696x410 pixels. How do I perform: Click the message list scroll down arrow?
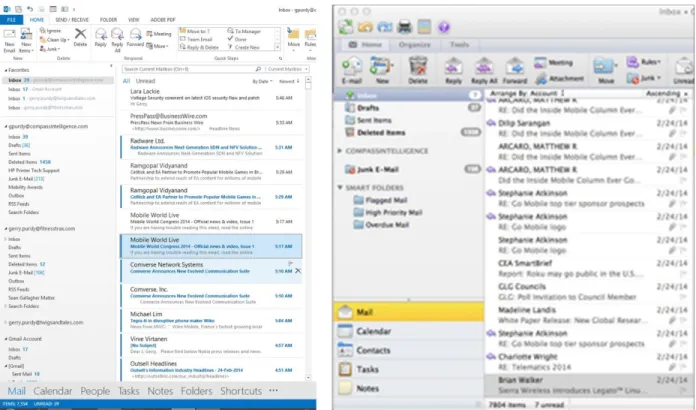308,378
